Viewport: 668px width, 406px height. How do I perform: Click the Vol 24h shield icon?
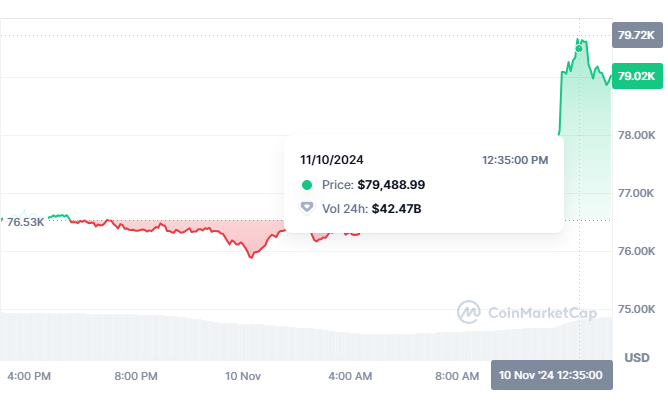click(x=307, y=208)
